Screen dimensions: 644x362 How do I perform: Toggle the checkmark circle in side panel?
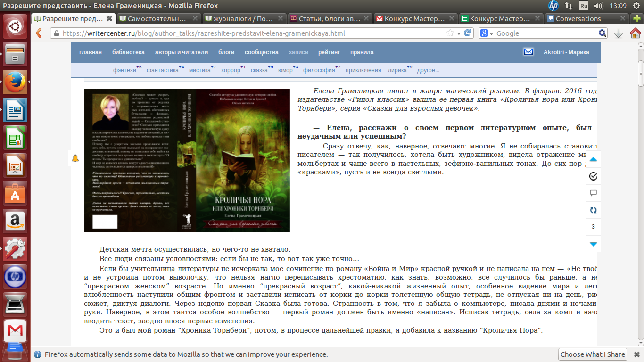593,176
